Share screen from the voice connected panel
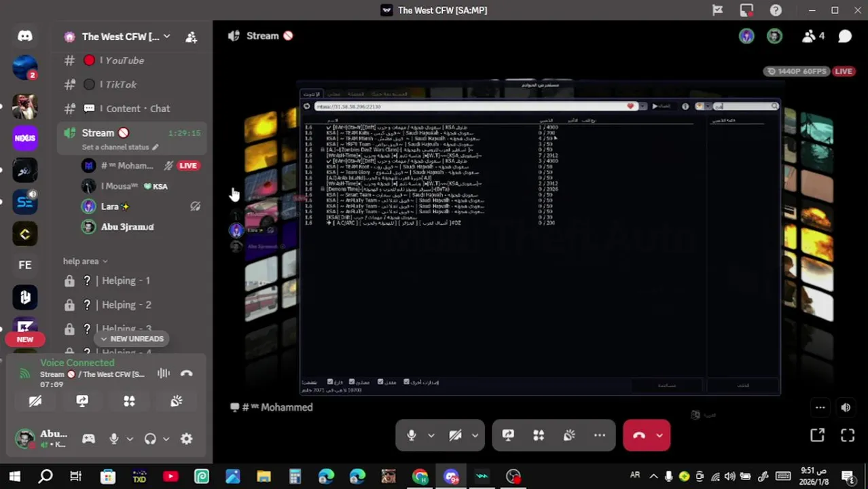The image size is (868, 489). [82, 401]
